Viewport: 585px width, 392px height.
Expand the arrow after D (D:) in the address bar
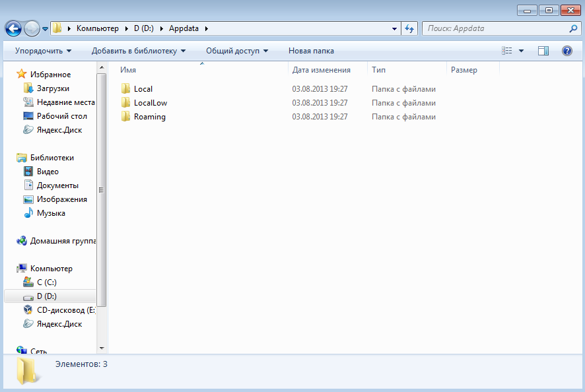click(162, 28)
